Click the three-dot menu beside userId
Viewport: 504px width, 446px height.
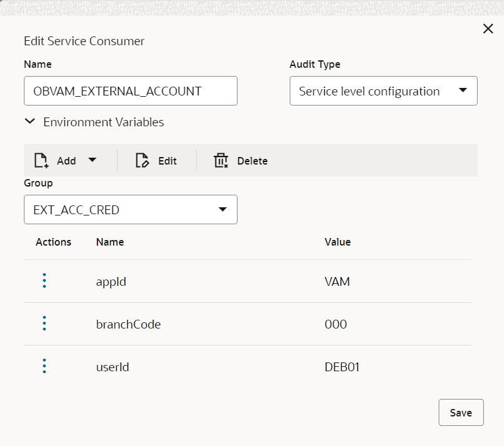tap(44, 366)
